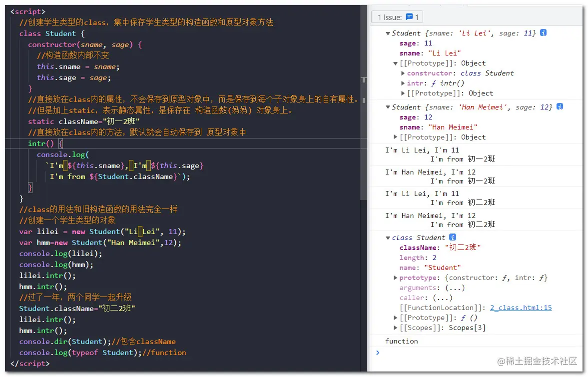Collapse the Han Meimei Student object
The width and height of the screenshot is (588, 377).
(x=388, y=107)
